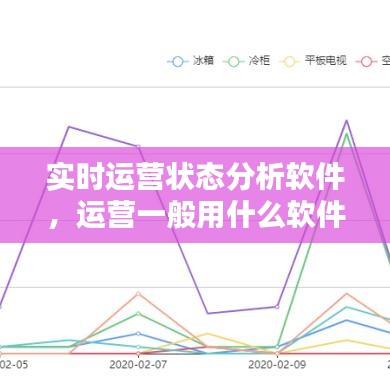Click the purple line's highest peak
Viewport: 390px width, 390px height.
[x=347, y=121]
